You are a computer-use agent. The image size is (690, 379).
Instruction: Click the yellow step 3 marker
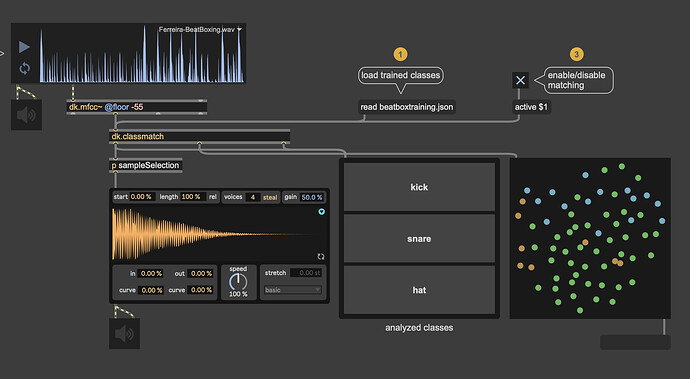576,54
